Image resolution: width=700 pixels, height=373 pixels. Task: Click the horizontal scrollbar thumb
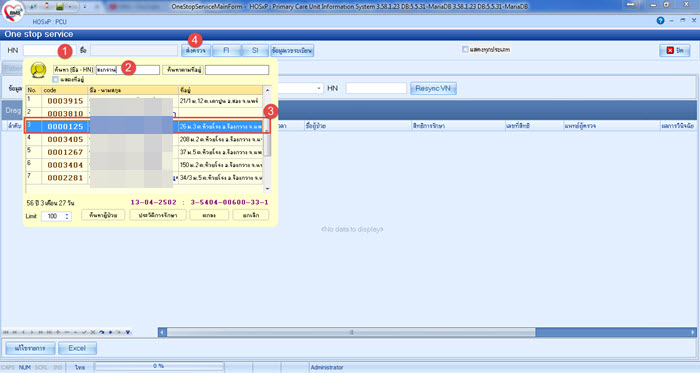click(351, 332)
